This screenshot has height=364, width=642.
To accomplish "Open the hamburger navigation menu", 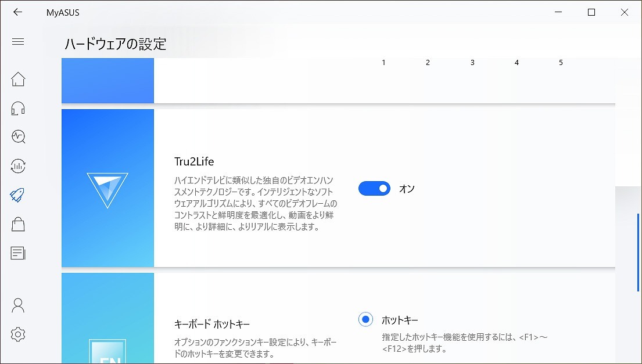I will (x=18, y=42).
